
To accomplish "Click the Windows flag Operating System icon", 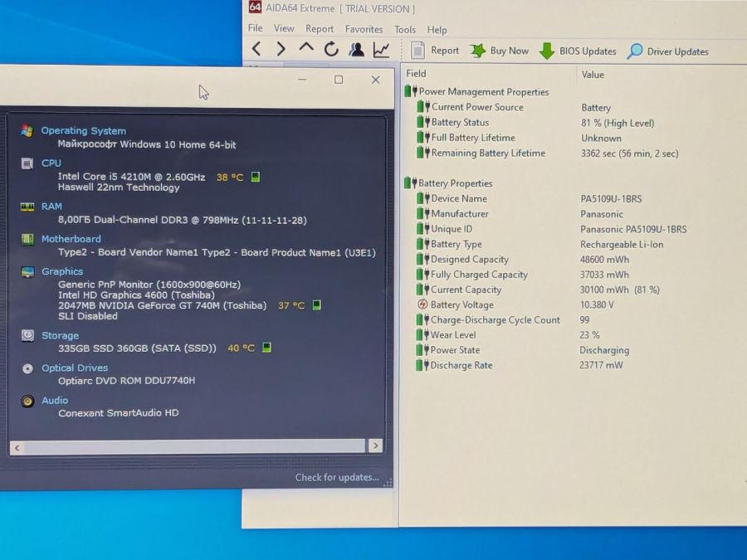I will click(x=27, y=131).
